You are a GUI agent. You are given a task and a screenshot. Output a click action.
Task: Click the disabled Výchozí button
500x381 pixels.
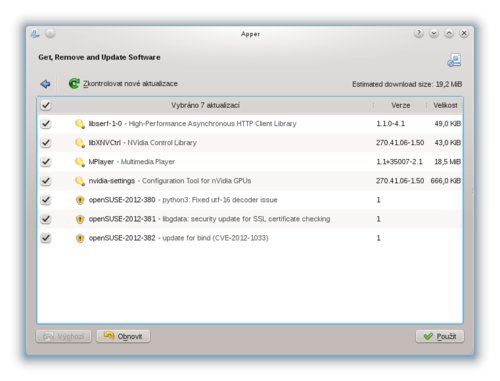click(63, 336)
